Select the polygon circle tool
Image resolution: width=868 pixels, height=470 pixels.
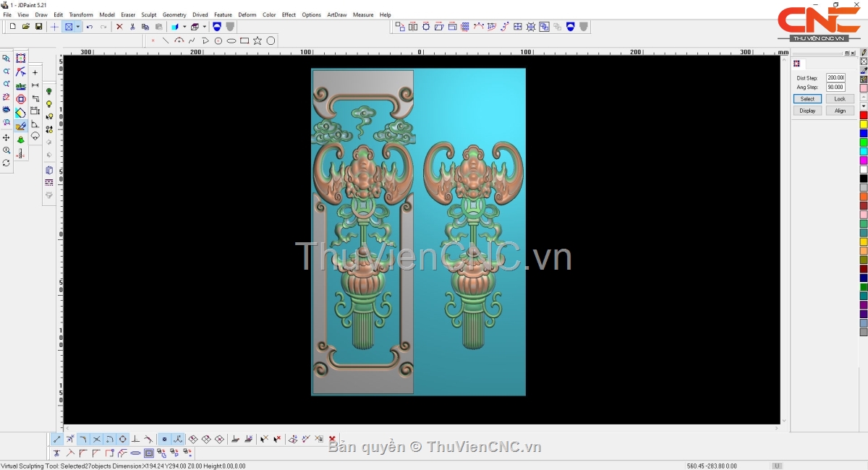pos(271,40)
